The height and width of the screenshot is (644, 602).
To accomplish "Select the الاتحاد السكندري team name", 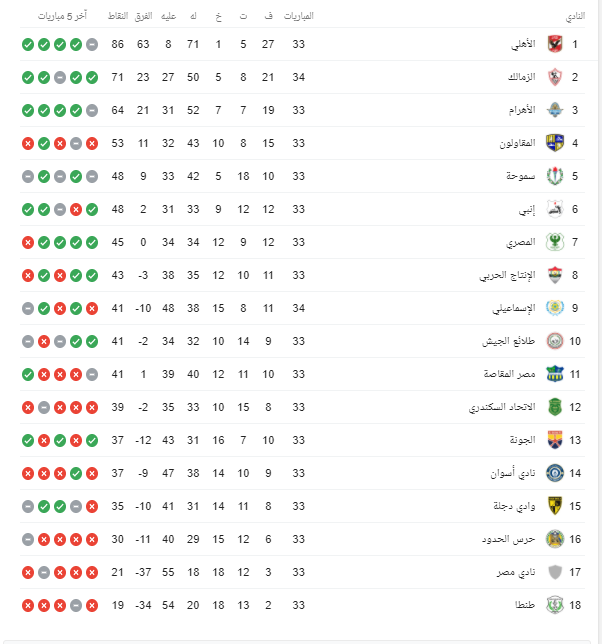I will (502, 407).
